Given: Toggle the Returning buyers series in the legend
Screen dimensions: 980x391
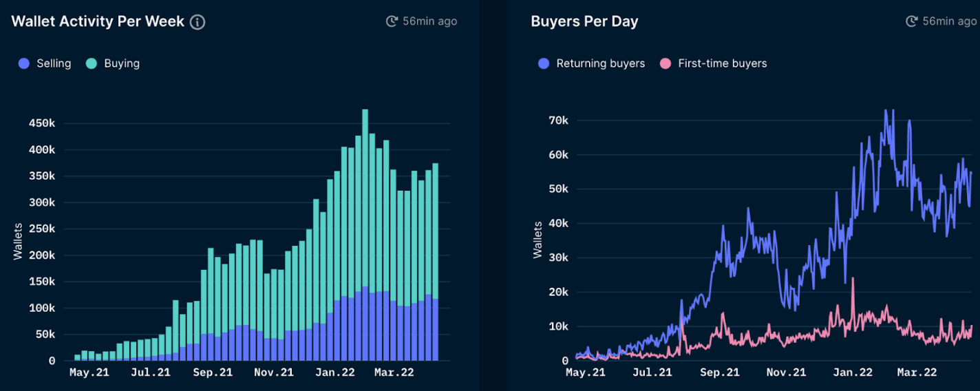Looking at the screenshot, I should [600, 63].
